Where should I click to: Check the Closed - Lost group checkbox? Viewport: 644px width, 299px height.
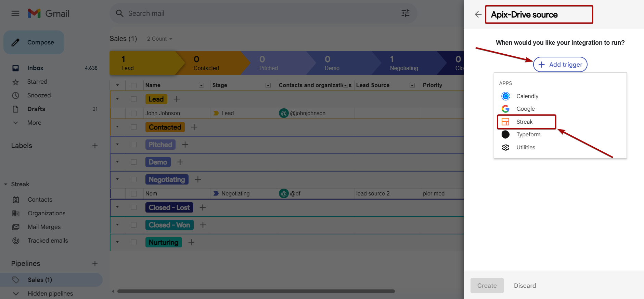point(134,207)
